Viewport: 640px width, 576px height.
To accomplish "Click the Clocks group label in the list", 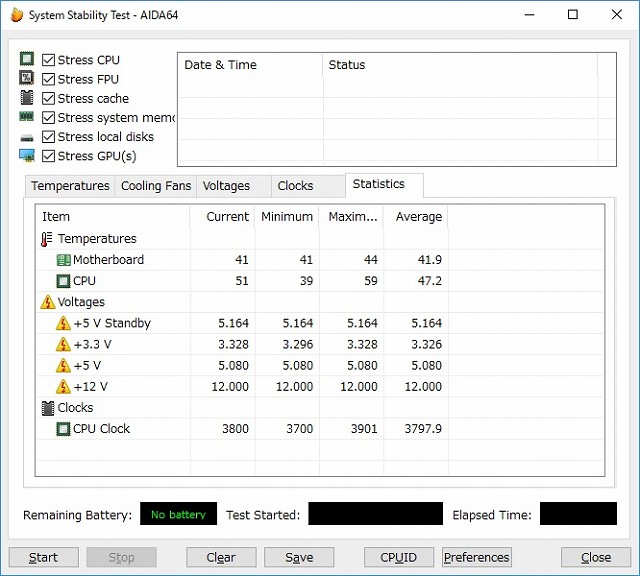I will click(76, 408).
